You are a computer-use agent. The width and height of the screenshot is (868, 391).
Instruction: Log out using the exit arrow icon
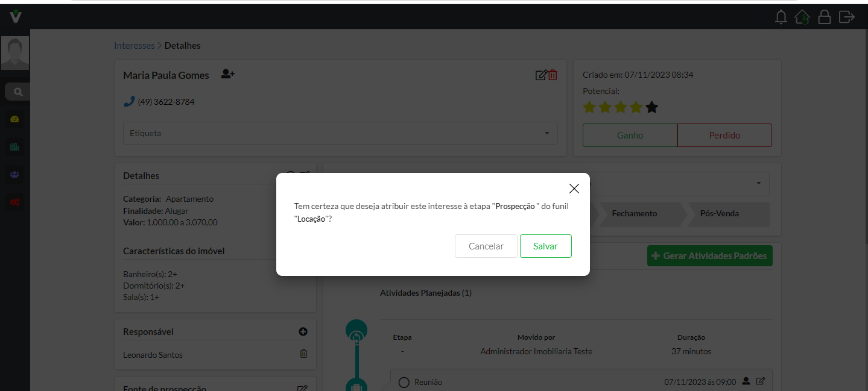846,17
